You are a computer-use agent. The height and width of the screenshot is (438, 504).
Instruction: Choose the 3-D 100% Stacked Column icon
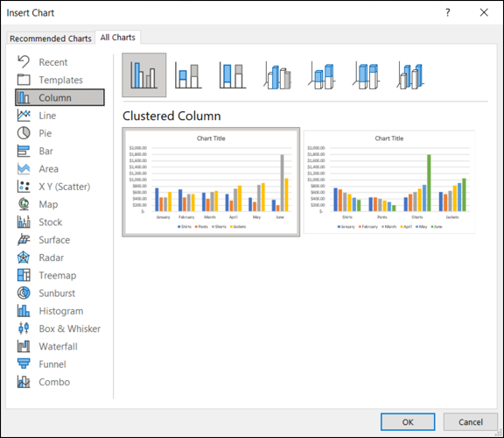pyautogui.click(x=366, y=75)
